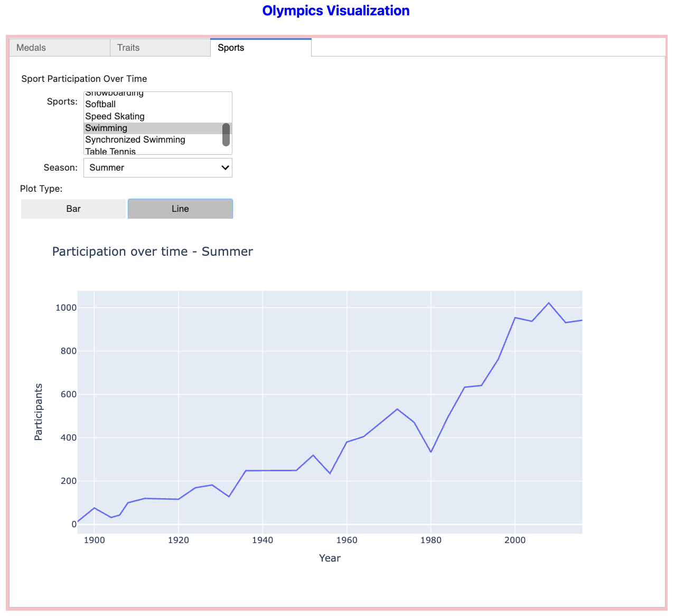The image size is (674, 616).
Task: Choose Softball in the sports list
Action: [100, 104]
